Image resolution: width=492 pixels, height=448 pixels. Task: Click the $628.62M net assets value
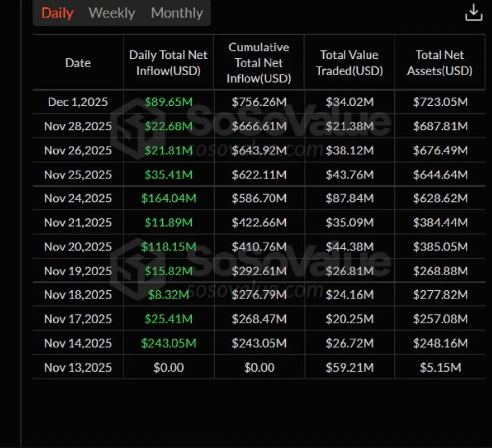441,198
